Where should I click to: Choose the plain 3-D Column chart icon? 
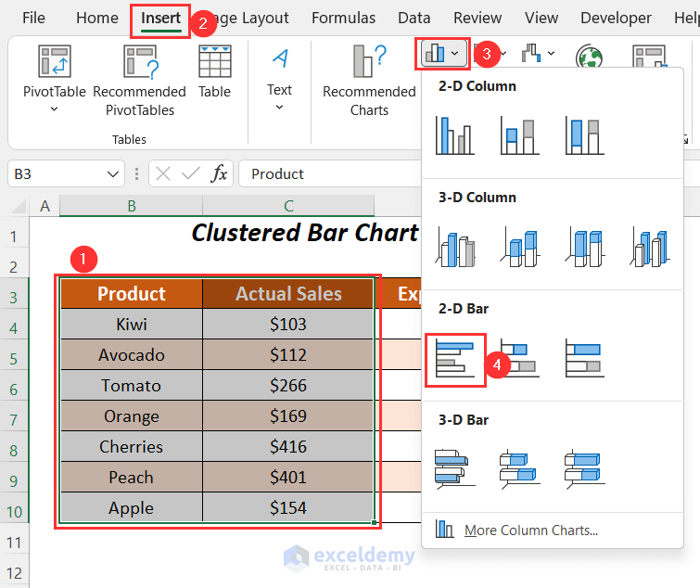coord(650,247)
